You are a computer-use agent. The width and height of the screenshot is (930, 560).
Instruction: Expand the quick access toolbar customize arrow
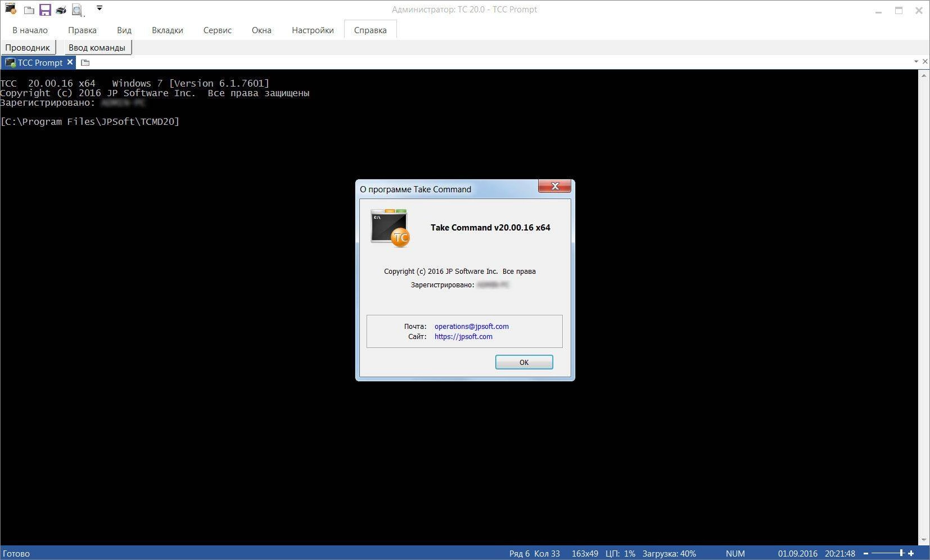[100, 8]
